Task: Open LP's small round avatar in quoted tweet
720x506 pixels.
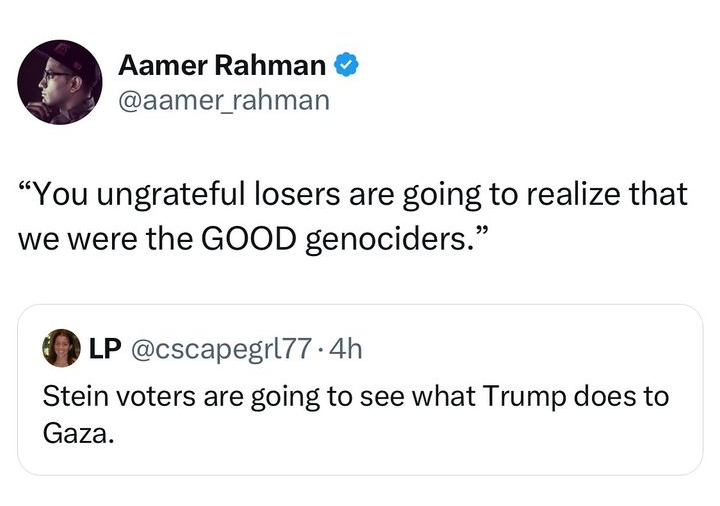Action: (x=62, y=348)
